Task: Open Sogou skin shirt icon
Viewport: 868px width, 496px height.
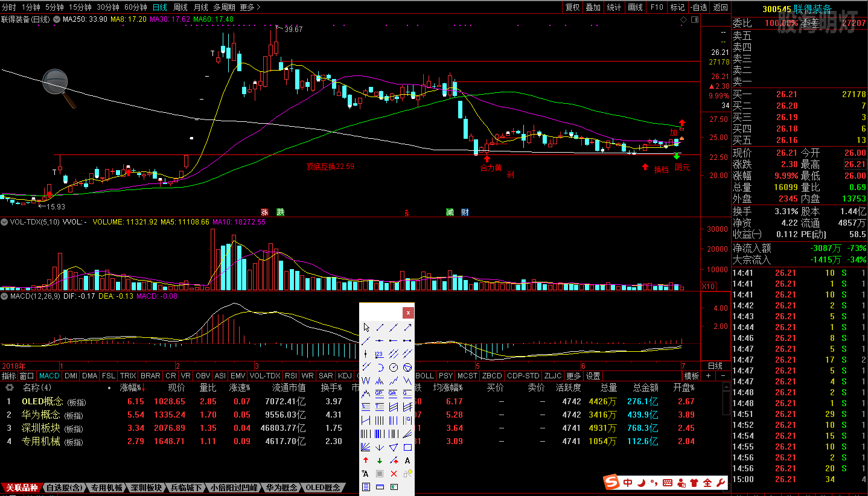Action: coord(693,483)
